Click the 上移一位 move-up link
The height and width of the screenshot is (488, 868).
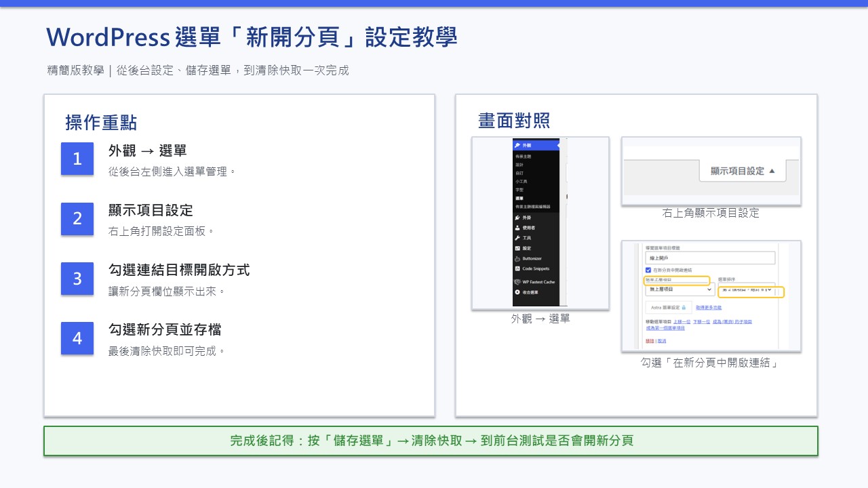coord(682,322)
